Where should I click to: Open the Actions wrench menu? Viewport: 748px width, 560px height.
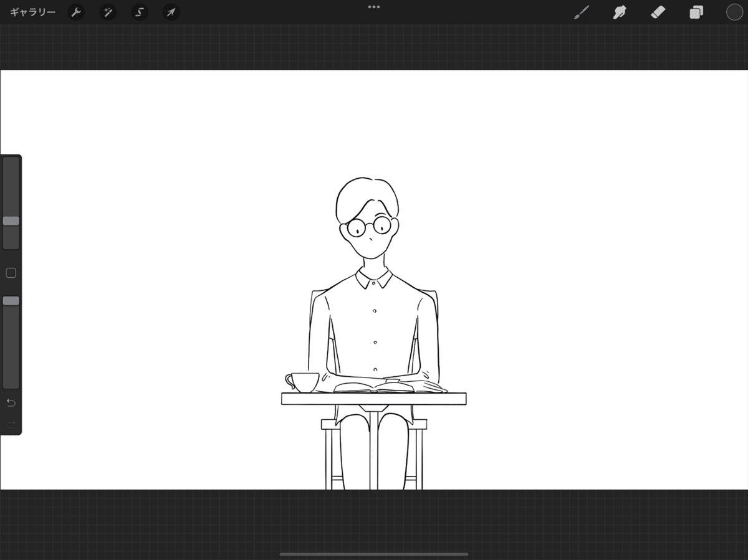point(76,12)
